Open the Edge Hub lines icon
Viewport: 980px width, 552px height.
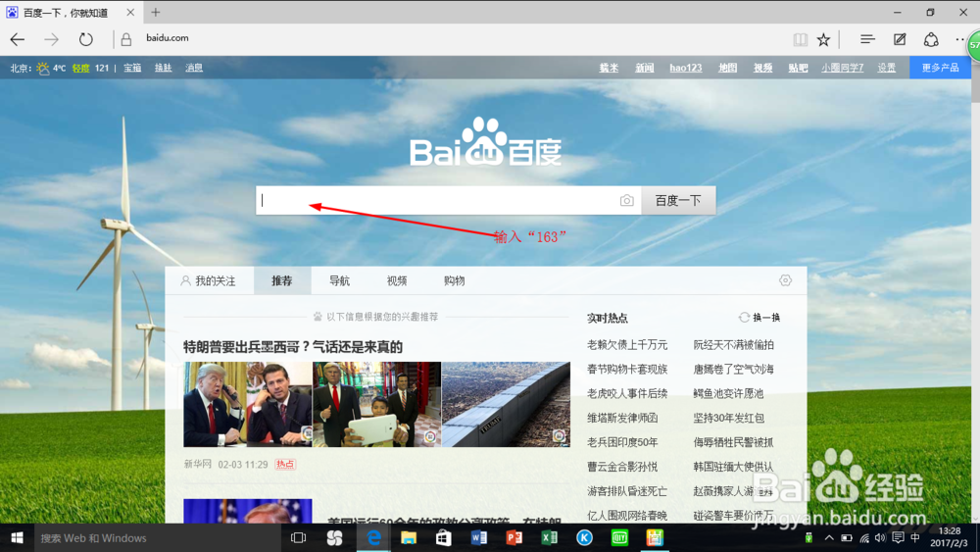pyautogui.click(x=867, y=39)
